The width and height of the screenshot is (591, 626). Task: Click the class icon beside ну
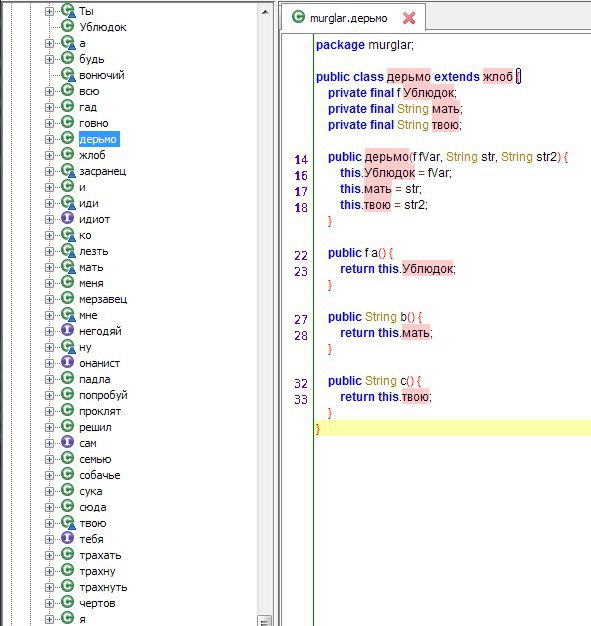pos(68,346)
